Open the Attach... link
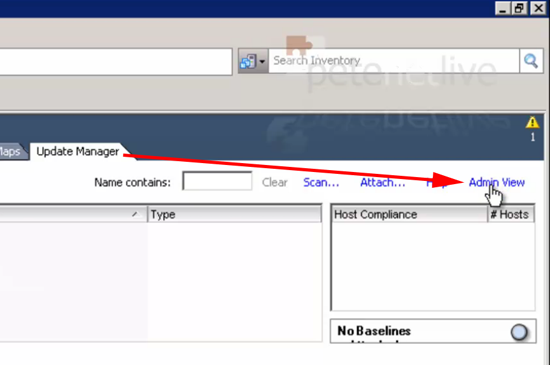Screen dimensions: 550x365 [383, 182]
